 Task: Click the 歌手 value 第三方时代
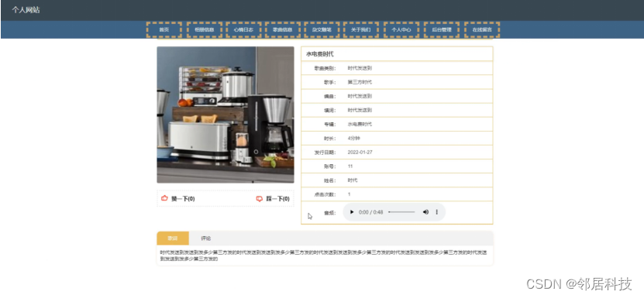tap(360, 82)
